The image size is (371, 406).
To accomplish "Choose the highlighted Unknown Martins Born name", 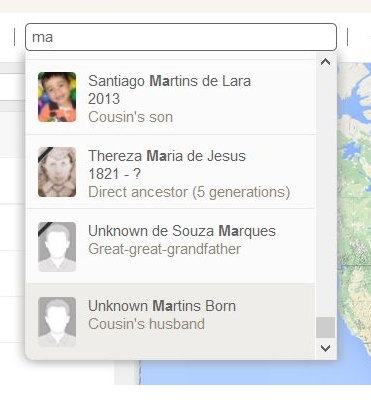I will (162, 306).
